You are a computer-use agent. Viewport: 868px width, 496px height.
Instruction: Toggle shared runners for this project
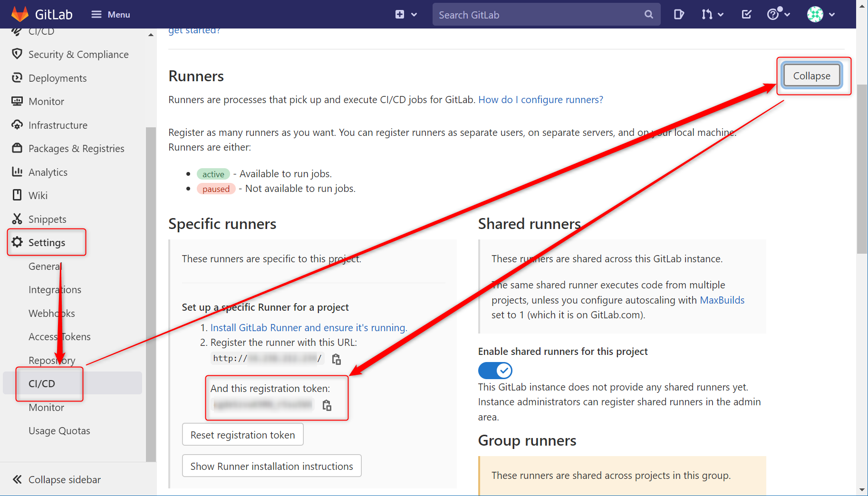tap(495, 370)
